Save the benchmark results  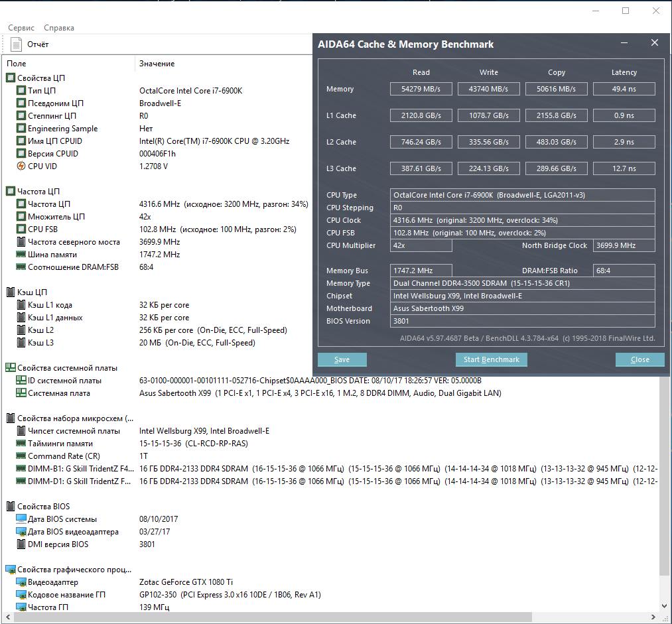click(342, 360)
